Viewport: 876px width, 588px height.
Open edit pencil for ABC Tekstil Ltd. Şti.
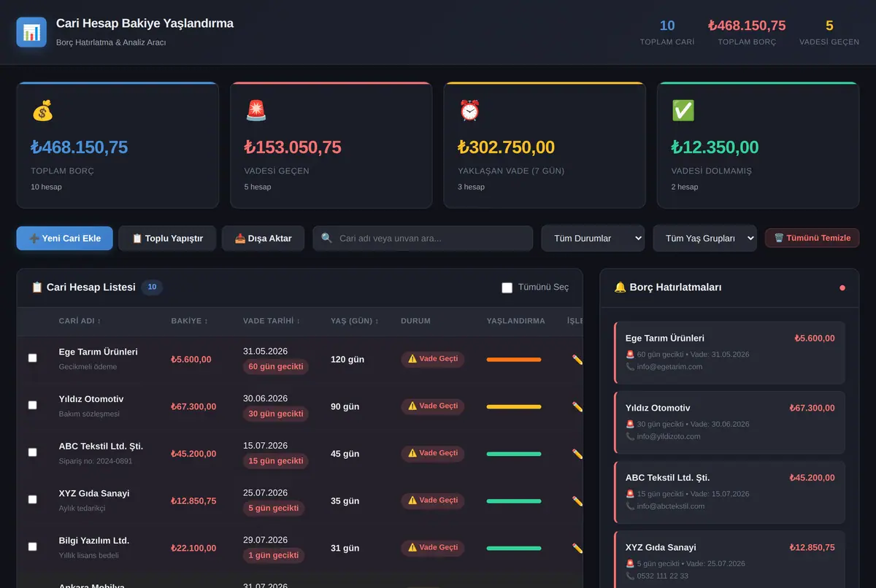(577, 454)
